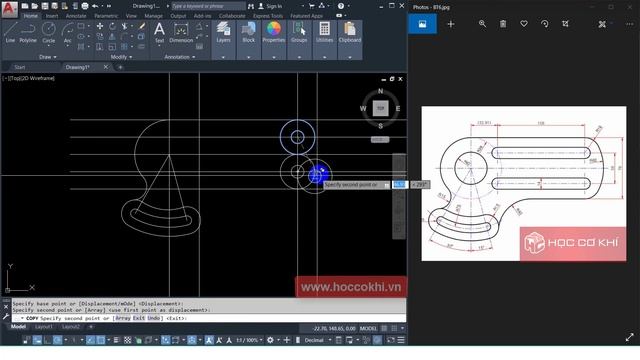Select the Circle tool

(x=49, y=33)
